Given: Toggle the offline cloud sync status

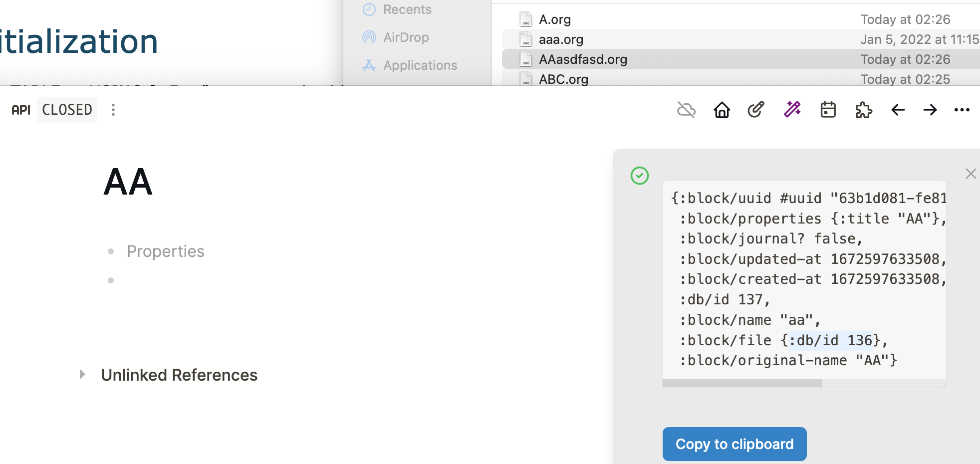Looking at the screenshot, I should pos(686,110).
